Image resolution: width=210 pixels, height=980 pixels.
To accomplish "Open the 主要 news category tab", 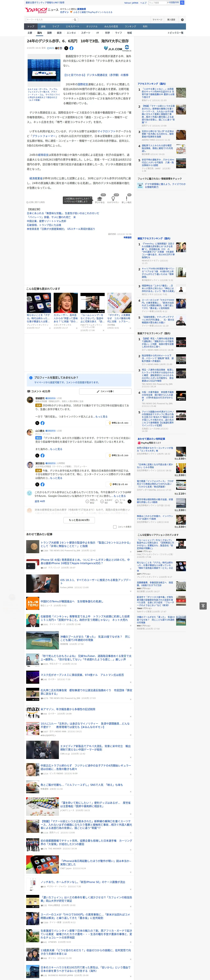I will point(30,33).
